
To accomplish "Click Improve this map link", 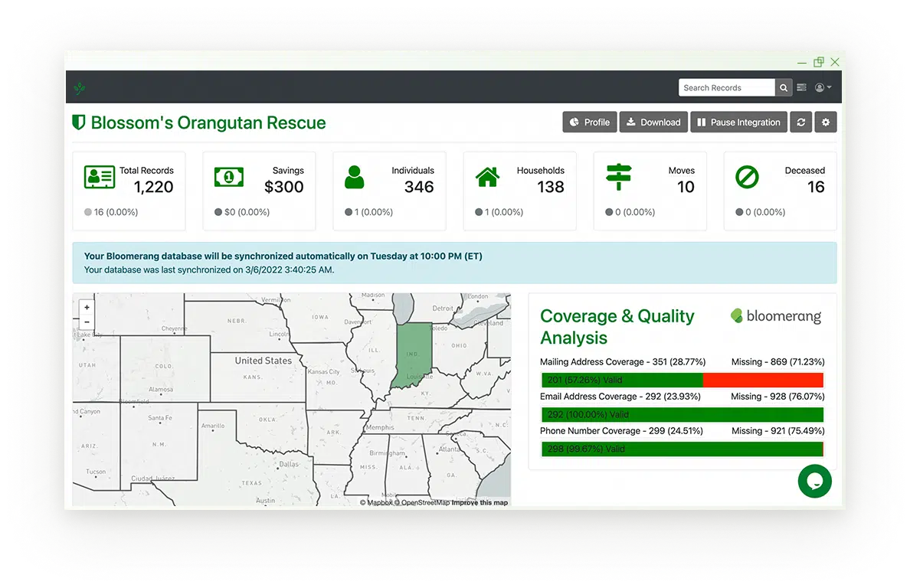I will click(x=480, y=503).
